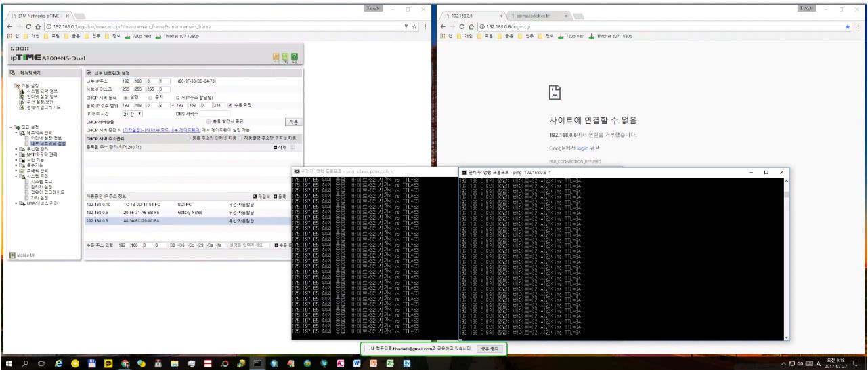The width and height of the screenshot is (868, 370).
Task: Collapse the '고급 설정' tree node
Action: pyautogui.click(x=10, y=127)
